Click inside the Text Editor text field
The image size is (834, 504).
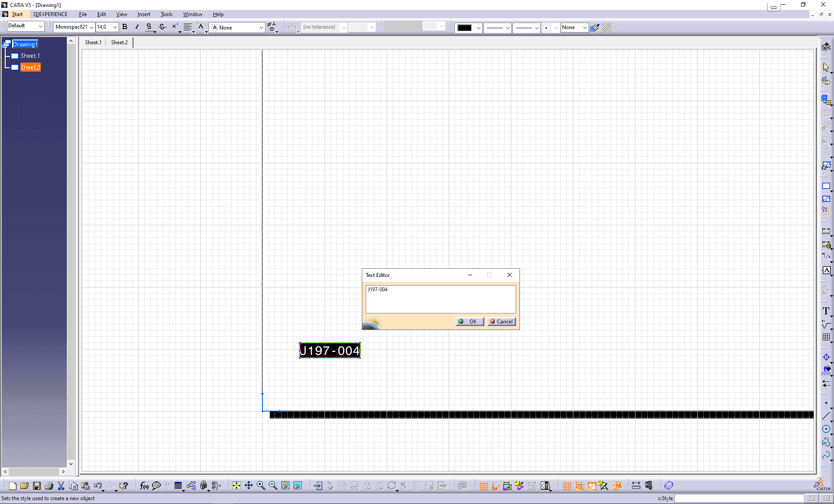(440, 299)
